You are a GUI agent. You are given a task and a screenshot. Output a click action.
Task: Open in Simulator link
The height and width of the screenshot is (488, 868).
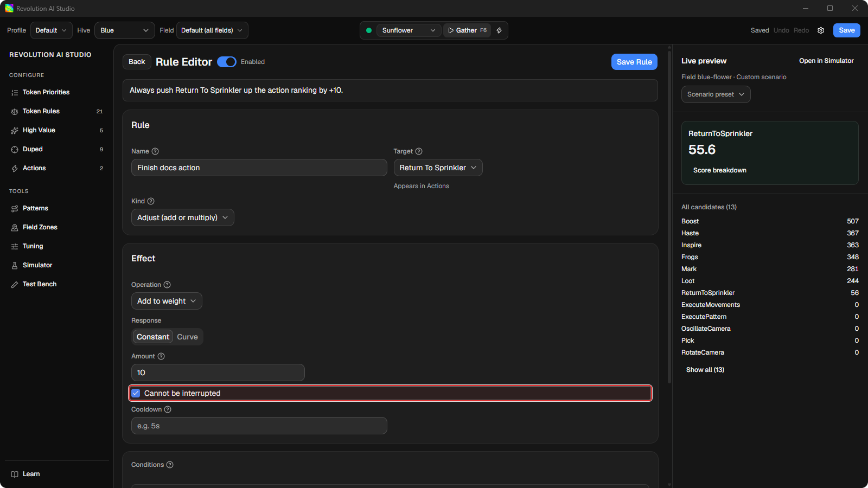(826, 61)
